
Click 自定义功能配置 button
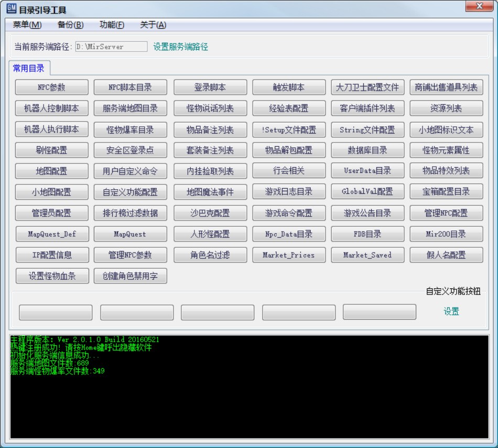coord(130,192)
